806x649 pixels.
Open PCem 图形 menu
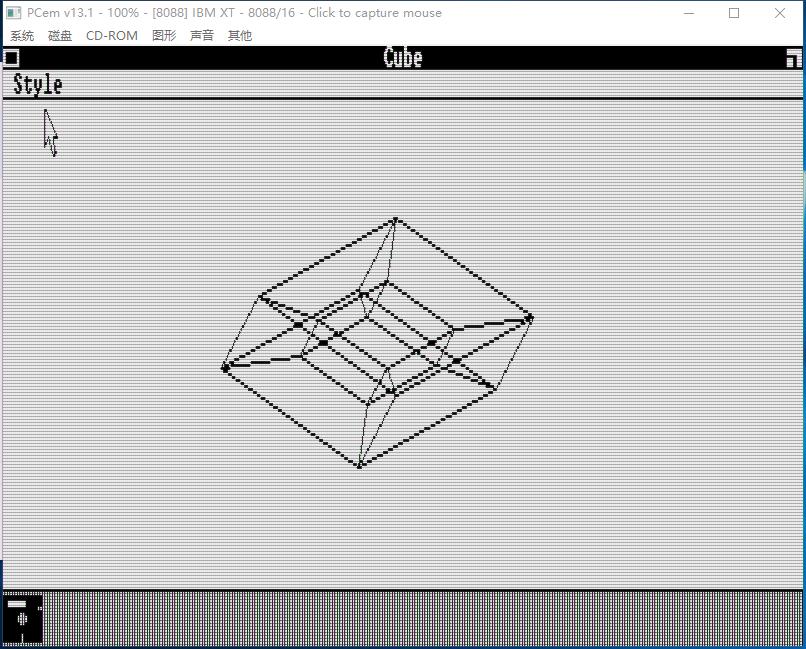[164, 35]
